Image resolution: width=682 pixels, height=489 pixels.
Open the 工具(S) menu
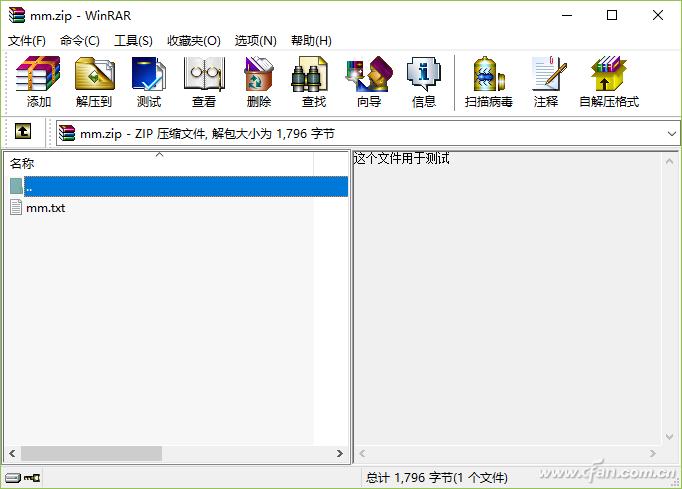point(133,41)
